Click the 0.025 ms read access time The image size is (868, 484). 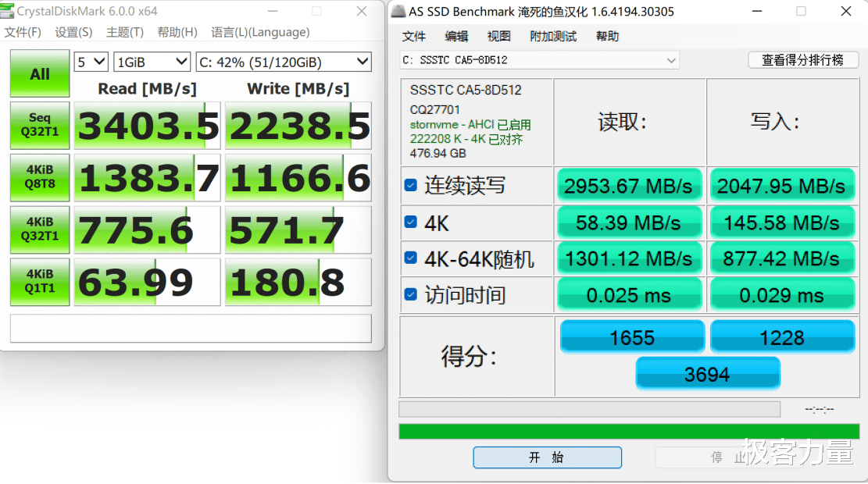point(630,295)
